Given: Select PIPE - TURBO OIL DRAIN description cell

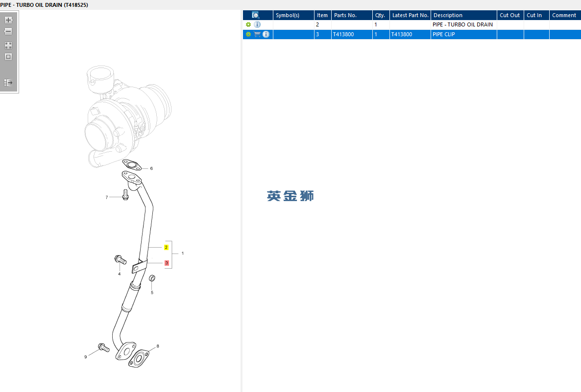Looking at the screenshot, I should tap(464, 24).
